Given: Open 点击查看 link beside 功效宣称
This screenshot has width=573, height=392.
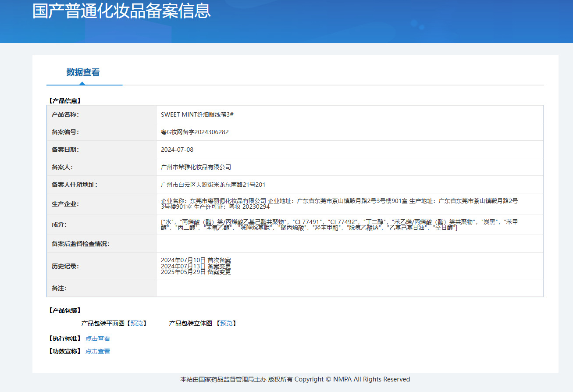Looking at the screenshot, I should pyautogui.click(x=98, y=351).
